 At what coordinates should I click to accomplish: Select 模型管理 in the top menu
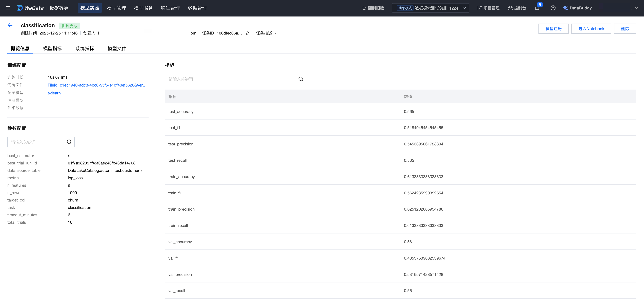[x=116, y=8]
